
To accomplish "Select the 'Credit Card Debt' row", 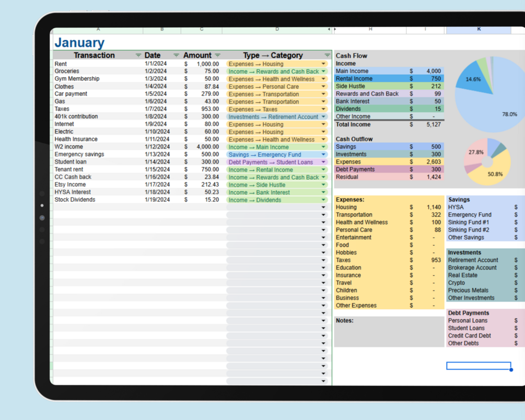I will click(x=485, y=335).
